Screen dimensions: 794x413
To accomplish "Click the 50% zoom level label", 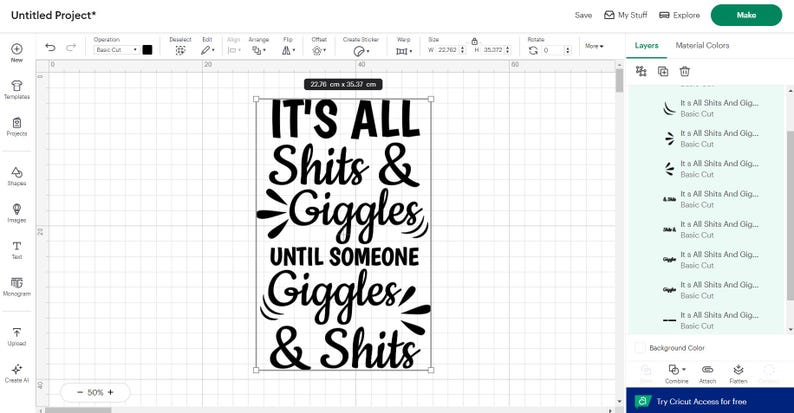I will point(95,392).
